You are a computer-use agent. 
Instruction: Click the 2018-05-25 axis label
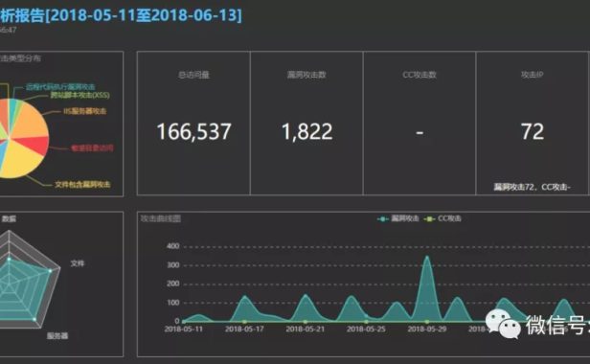click(x=366, y=329)
